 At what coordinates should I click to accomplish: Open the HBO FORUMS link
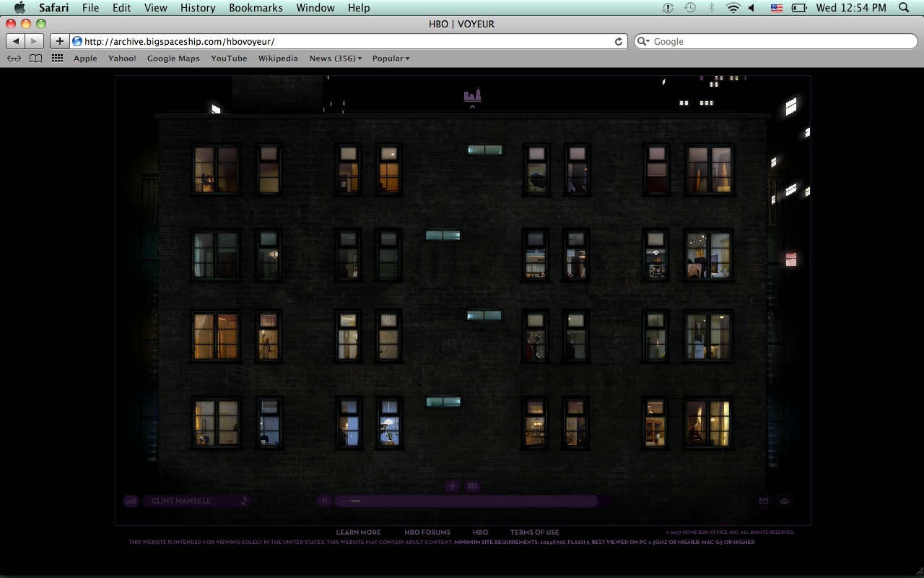[427, 532]
